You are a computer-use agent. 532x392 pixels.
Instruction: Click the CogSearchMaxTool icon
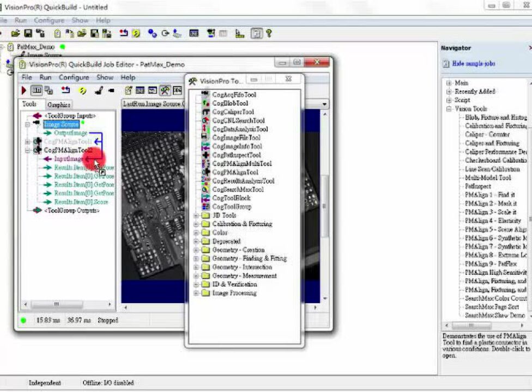(x=205, y=189)
